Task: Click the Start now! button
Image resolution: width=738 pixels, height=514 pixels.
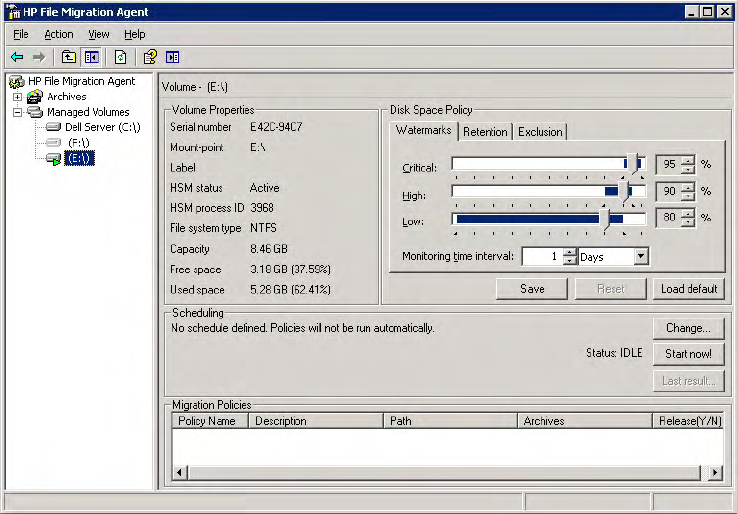Action: [688, 354]
